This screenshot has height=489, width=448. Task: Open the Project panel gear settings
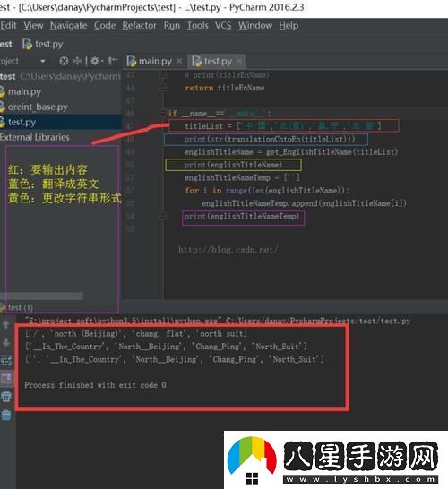point(95,61)
